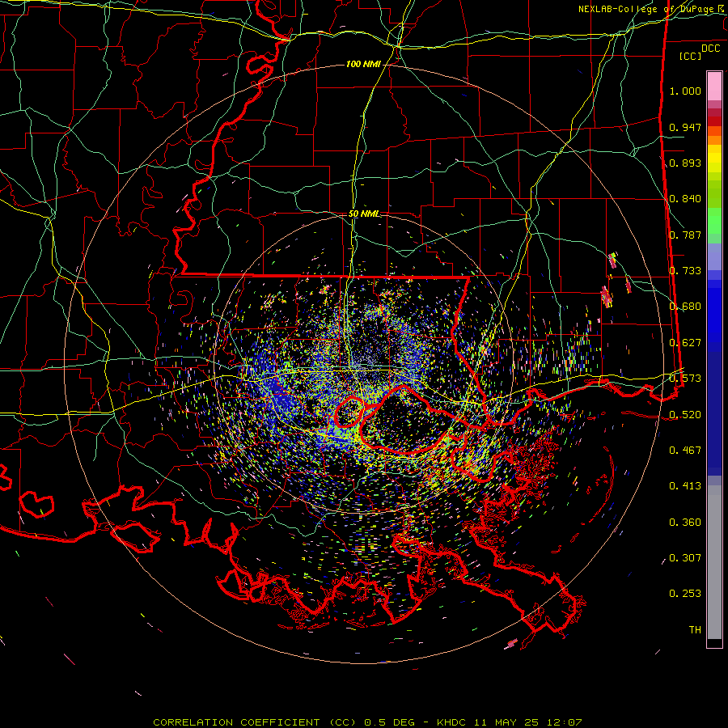
Task: Click the 12:07 timestamp in the caption
Action: point(563,722)
